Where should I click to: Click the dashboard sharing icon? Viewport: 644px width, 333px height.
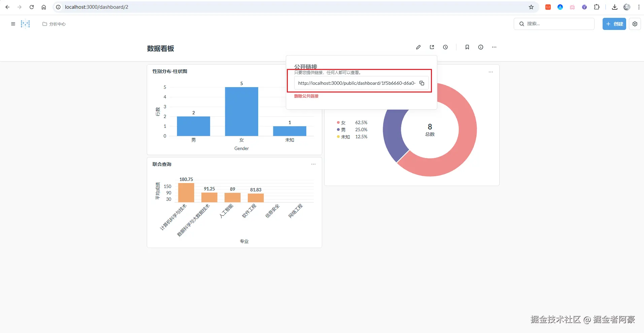click(x=432, y=47)
